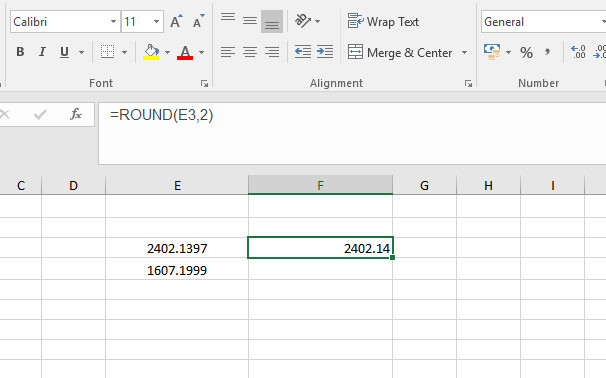The width and height of the screenshot is (606, 378).
Task: Apply red Font Color
Action: point(185,52)
